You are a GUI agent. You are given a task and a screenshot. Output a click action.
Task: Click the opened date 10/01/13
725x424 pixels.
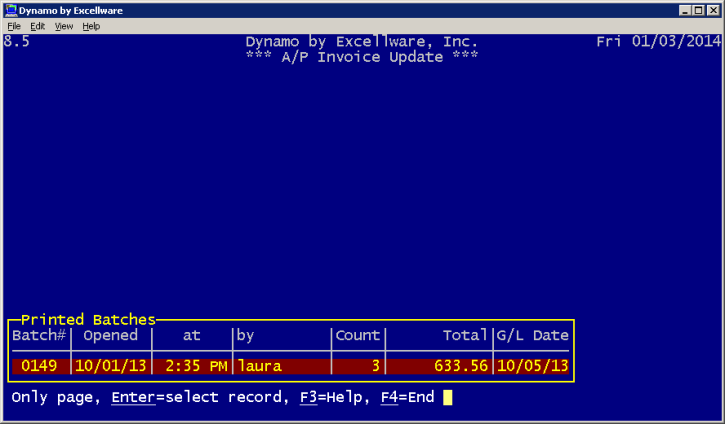[x=111, y=366]
